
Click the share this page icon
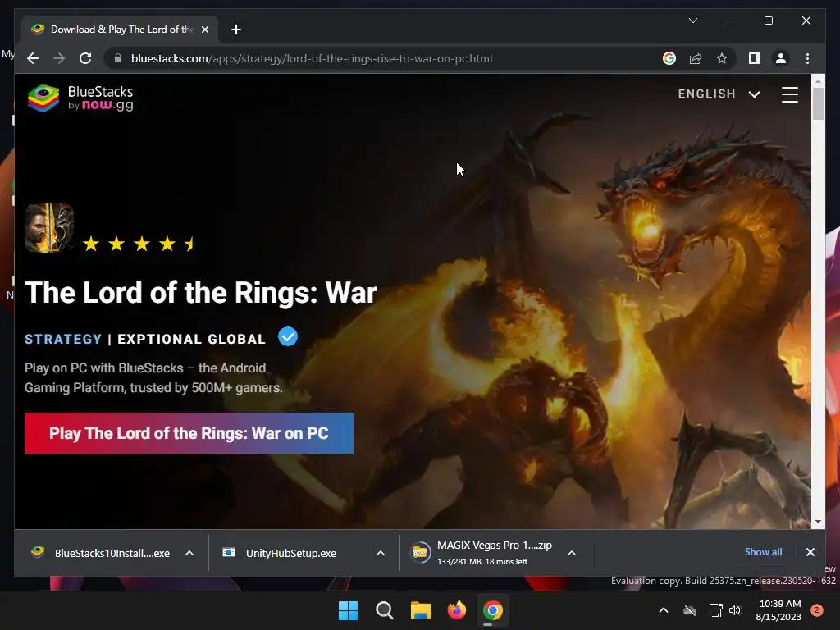point(696,58)
